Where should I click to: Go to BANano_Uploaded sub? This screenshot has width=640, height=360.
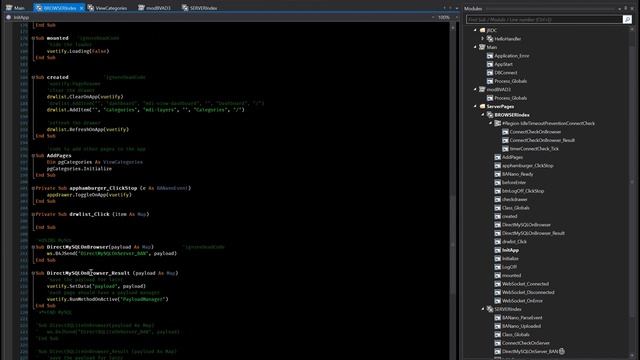[x=521, y=326]
